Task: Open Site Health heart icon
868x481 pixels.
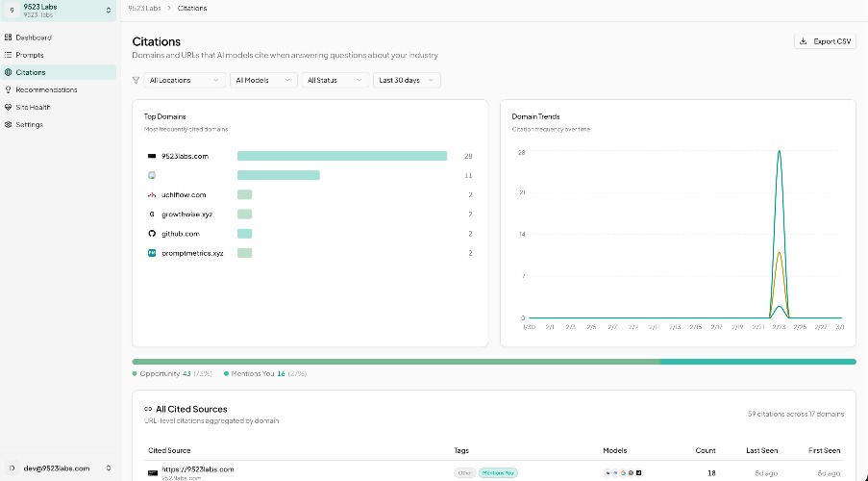Action: (9, 107)
